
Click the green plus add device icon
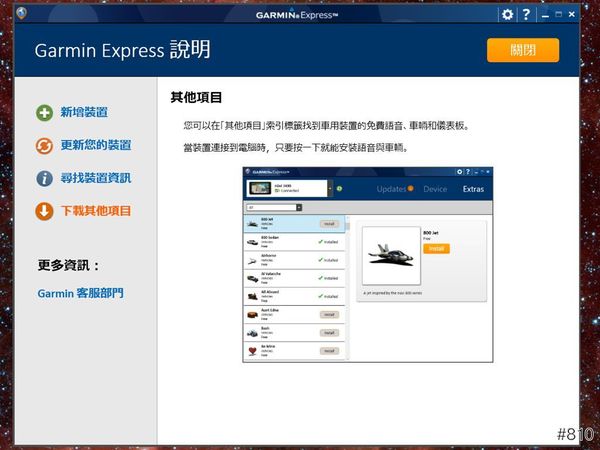click(x=44, y=113)
